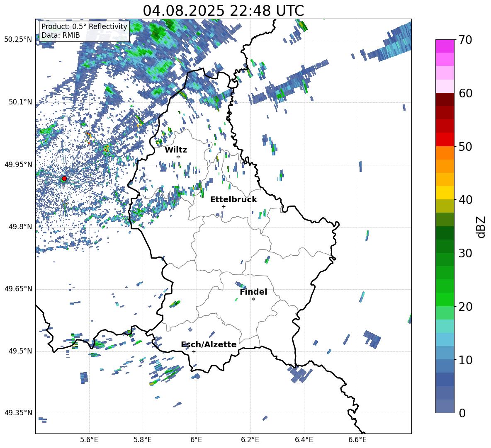491x448 pixels.
Task: Click the red radar location dot
Action: click(x=64, y=179)
